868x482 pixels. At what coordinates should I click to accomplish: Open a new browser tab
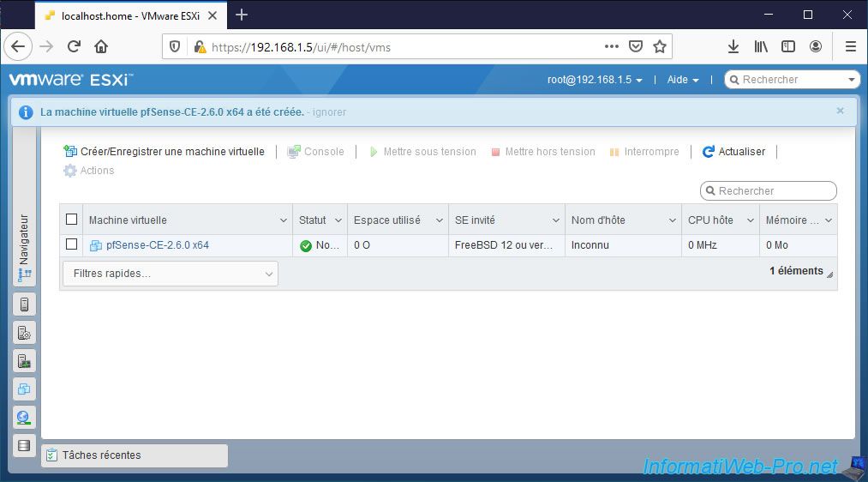coord(242,15)
